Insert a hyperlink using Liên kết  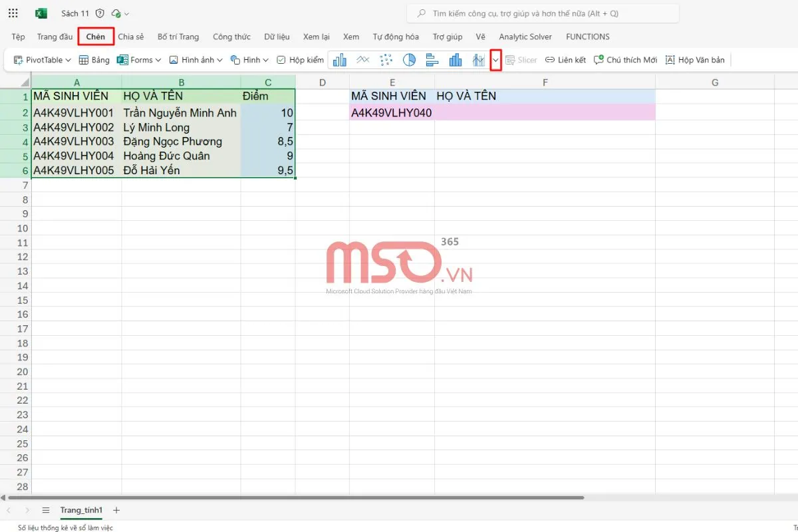(x=565, y=60)
